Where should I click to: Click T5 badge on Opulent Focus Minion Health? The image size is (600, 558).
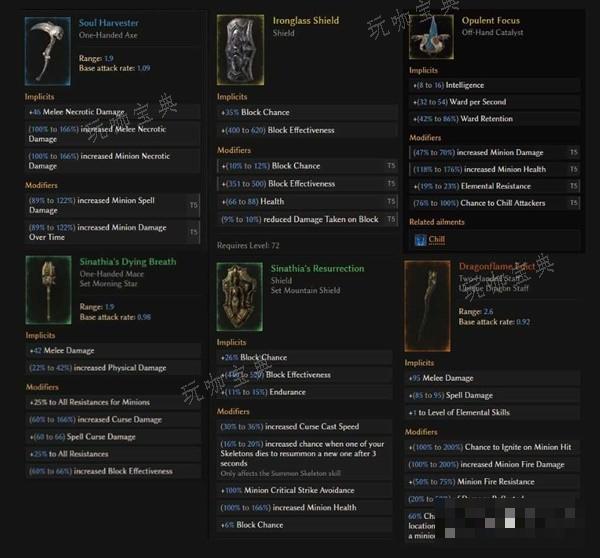pos(574,169)
